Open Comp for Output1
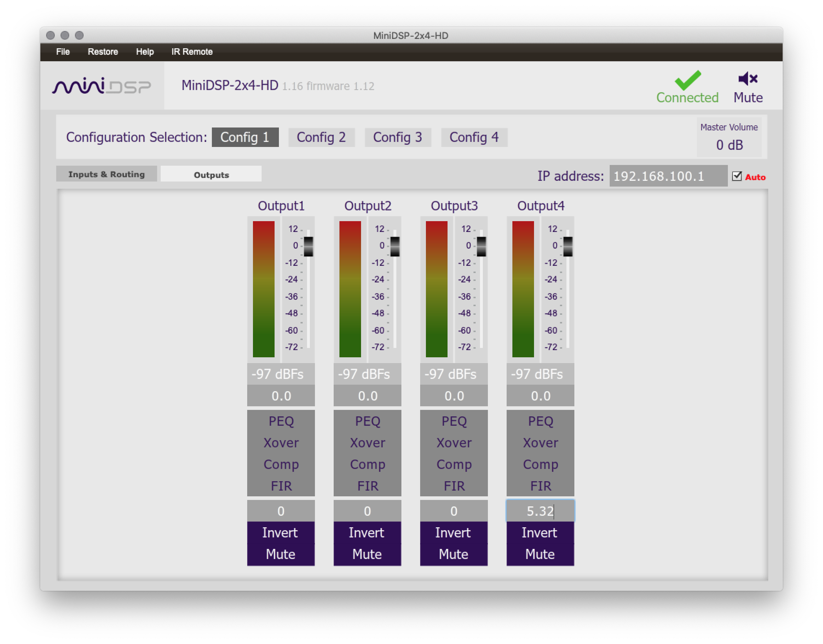Image resolution: width=823 pixels, height=644 pixels. click(x=281, y=465)
